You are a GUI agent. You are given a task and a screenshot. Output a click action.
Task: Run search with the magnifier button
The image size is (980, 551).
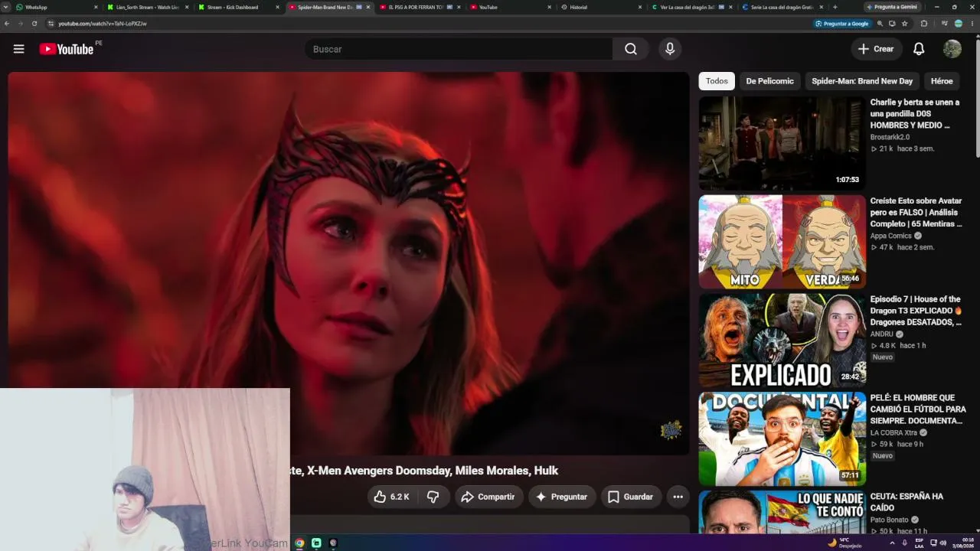(630, 49)
